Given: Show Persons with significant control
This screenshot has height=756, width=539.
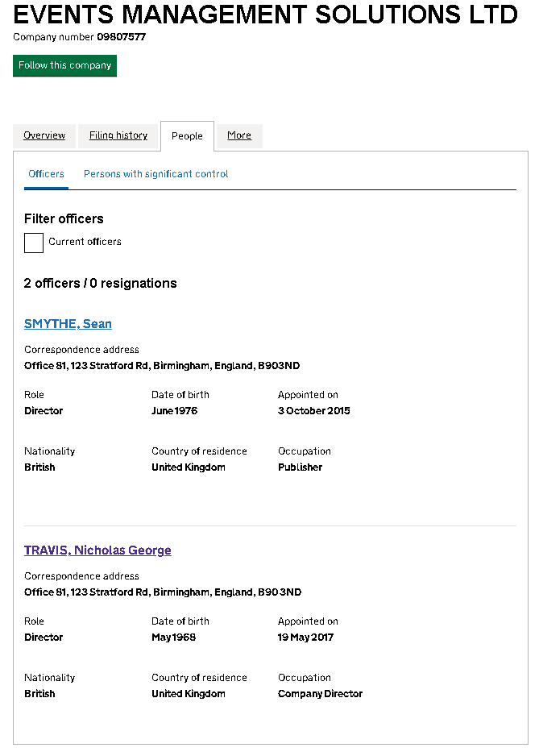Looking at the screenshot, I should [x=156, y=174].
